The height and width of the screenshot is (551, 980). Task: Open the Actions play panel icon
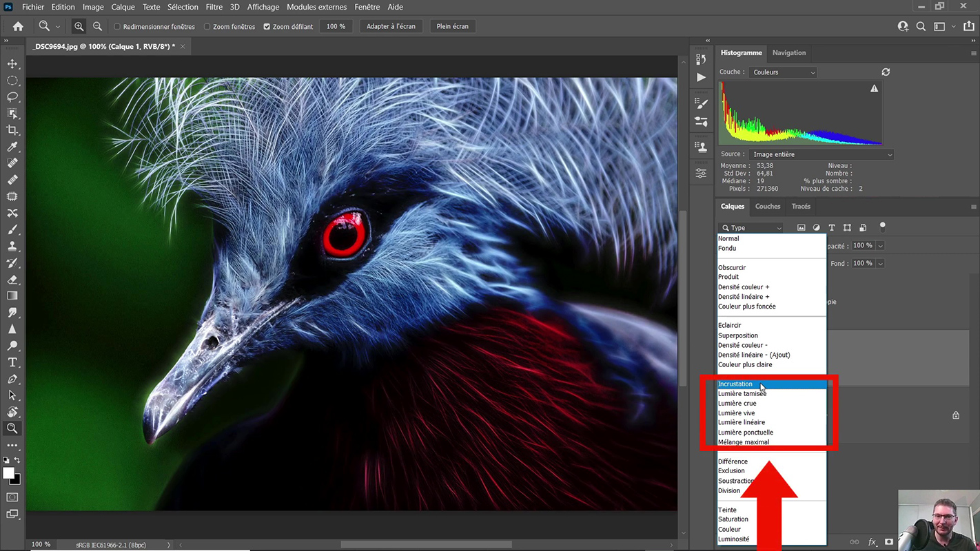pyautogui.click(x=701, y=77)
